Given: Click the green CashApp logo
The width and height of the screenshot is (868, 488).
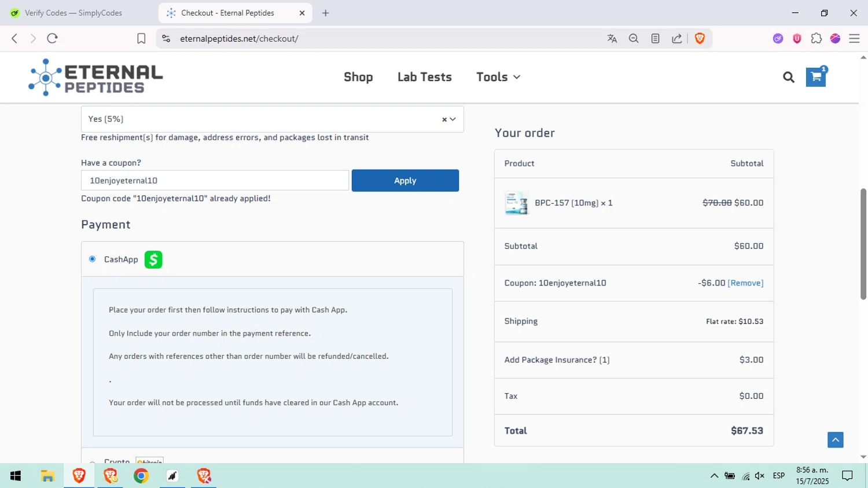Looking at the screenshot, I should click(153, 259).
